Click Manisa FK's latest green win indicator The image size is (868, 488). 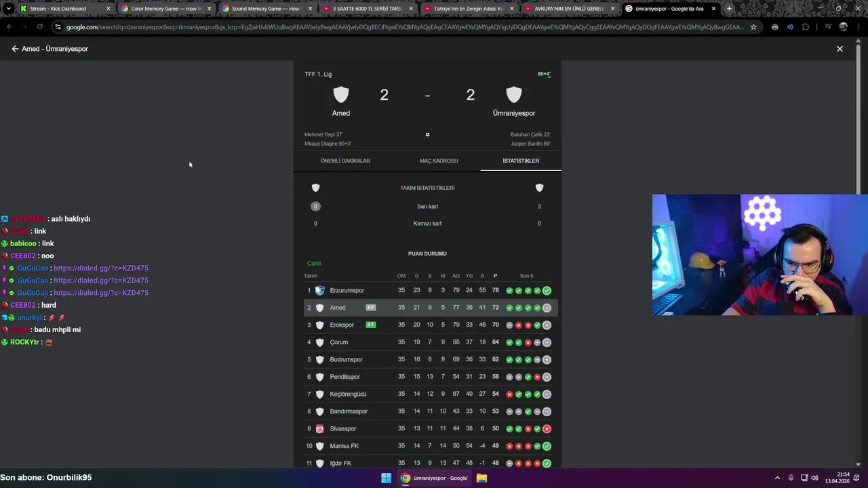[x=547, y=446]
